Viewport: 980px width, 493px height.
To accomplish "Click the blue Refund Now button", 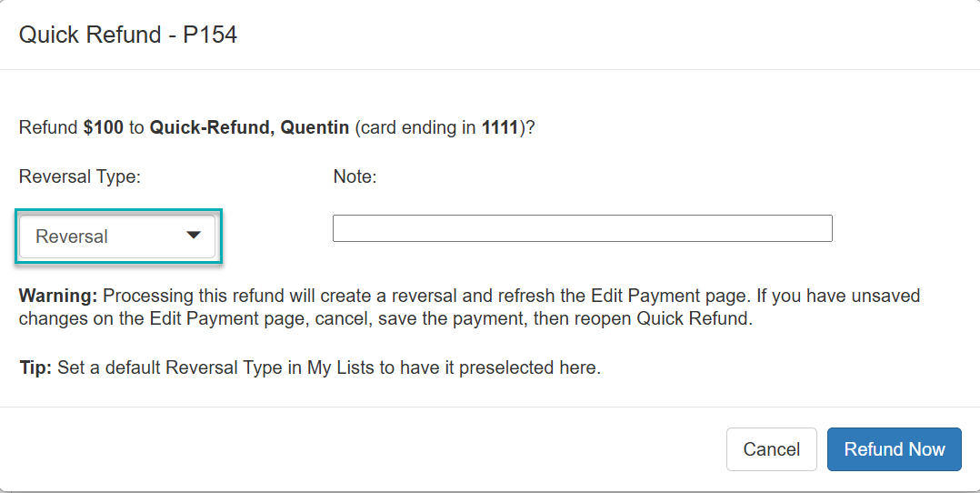I will pyautogui.click(x=894, y=449).
